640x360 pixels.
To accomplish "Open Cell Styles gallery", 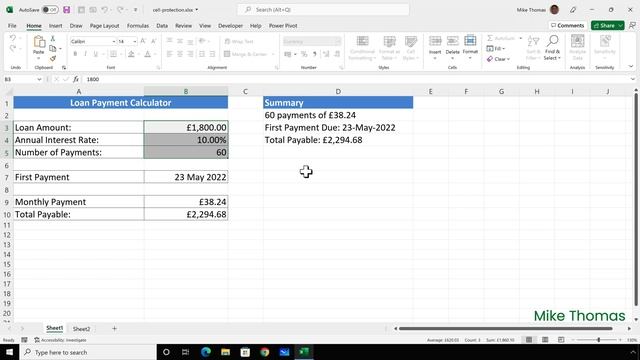I will tap(411, 48).
